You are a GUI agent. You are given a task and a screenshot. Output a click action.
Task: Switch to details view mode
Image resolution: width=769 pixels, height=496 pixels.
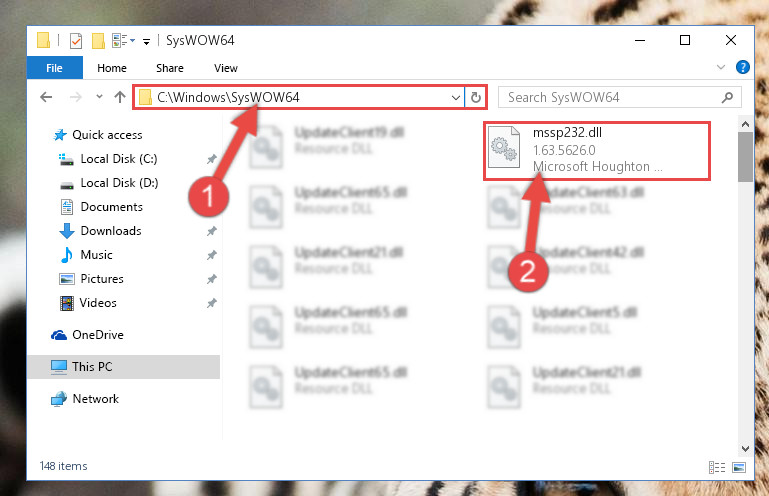point(717,467)
